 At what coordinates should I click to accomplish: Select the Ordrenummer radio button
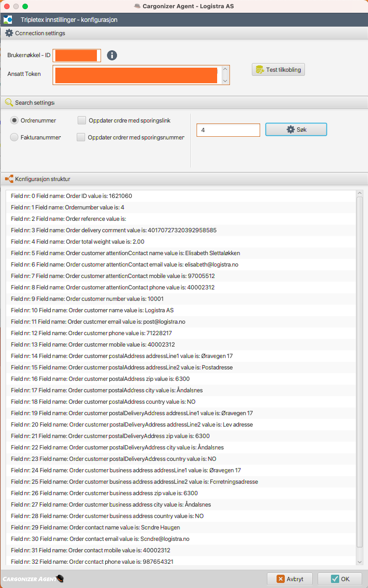point(15,120)
